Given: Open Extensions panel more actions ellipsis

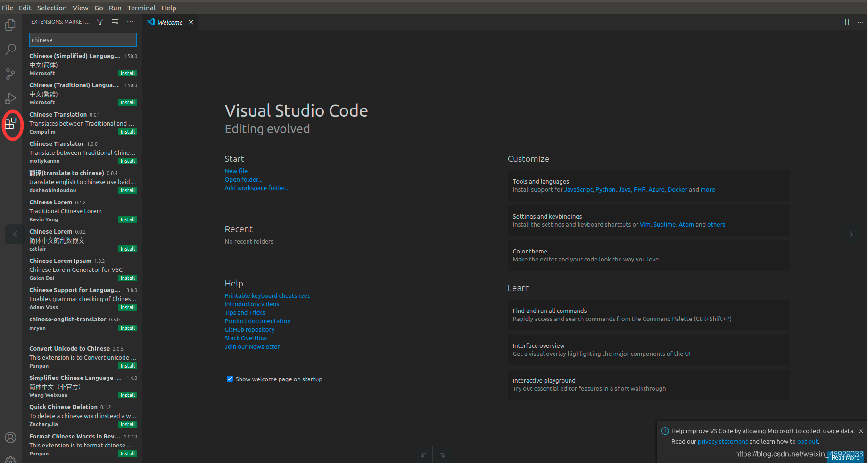Looking at the screenshot, I should (130, 22).
